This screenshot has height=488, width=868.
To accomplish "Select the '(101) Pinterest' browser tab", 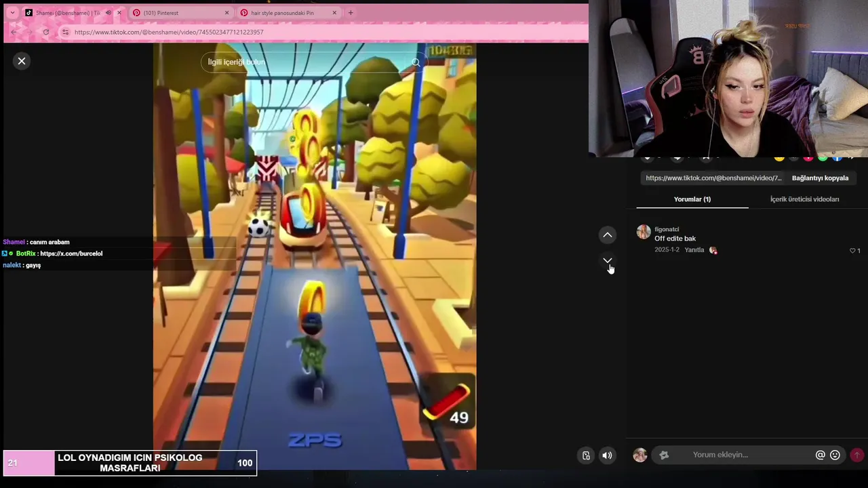I will click(x=180, y=13).
